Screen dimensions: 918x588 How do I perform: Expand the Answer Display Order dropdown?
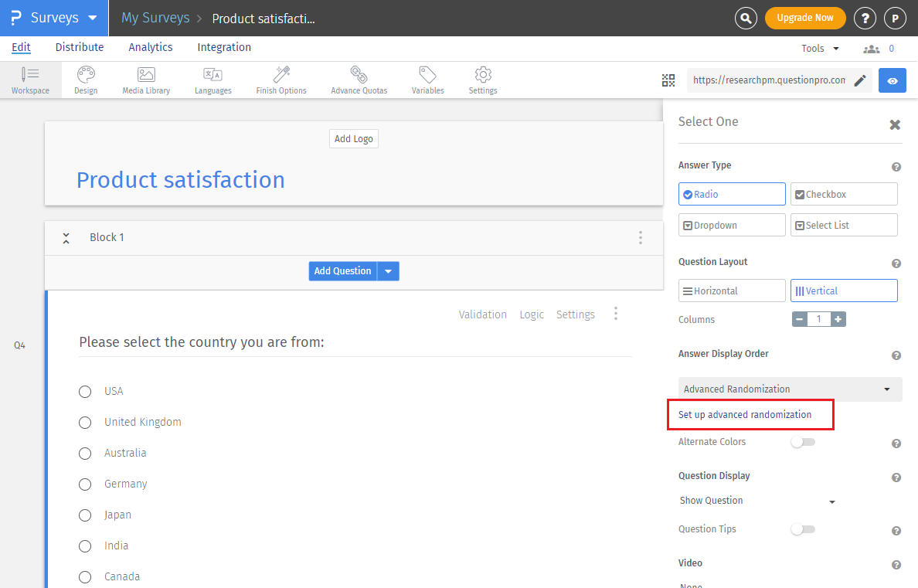790,389
